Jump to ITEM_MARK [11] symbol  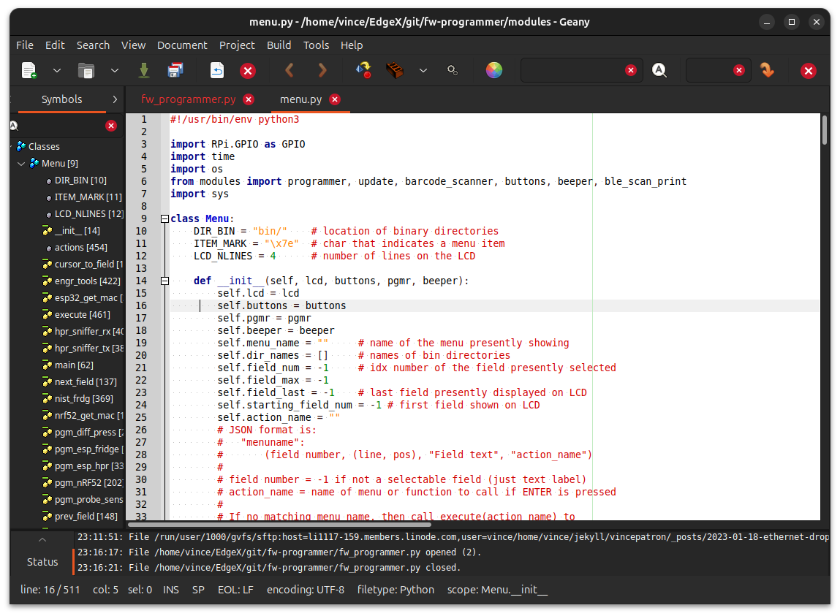[88, 197]
